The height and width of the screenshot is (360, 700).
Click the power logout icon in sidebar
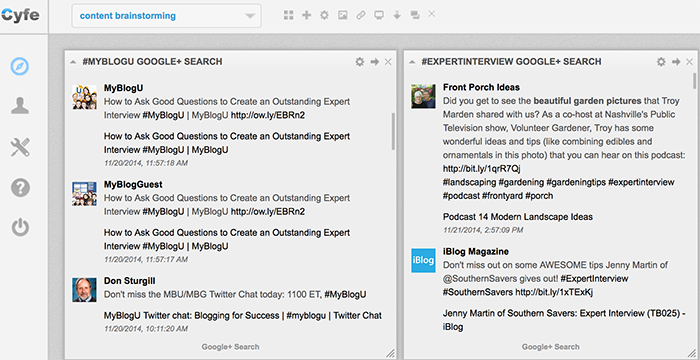[20, 227]
